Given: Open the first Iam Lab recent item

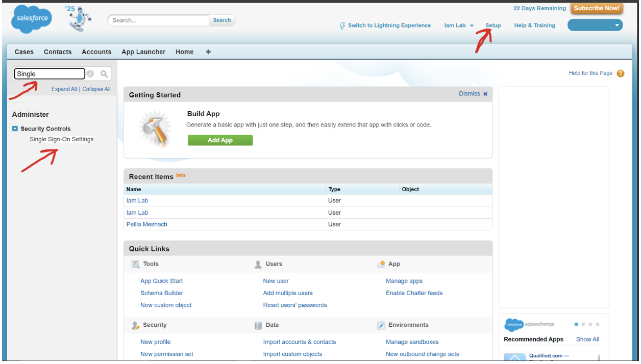Looking at the screenshot, I should [137, 200].
